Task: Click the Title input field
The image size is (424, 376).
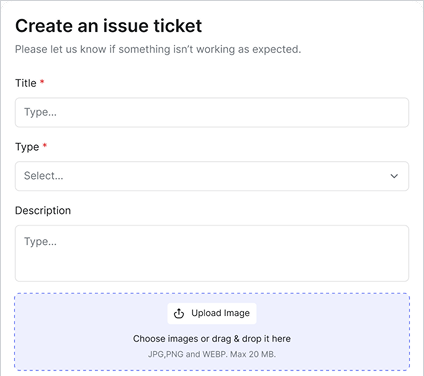Action: point(212,112)
